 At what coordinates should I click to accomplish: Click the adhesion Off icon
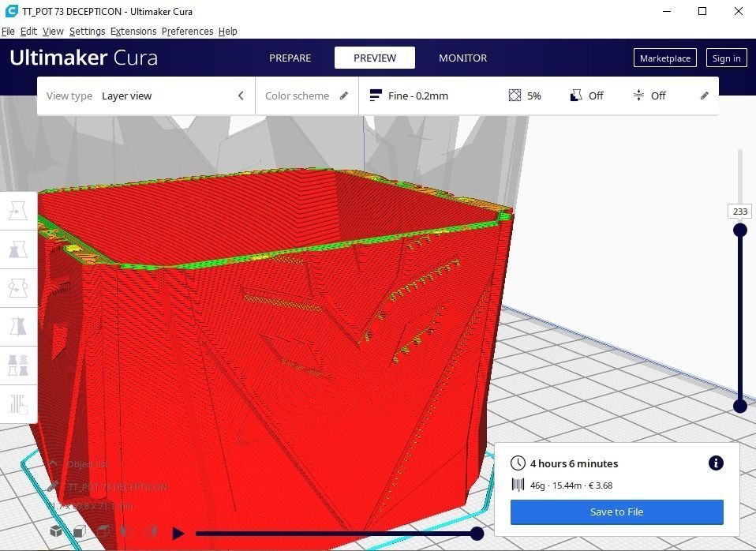click(638, 96)
